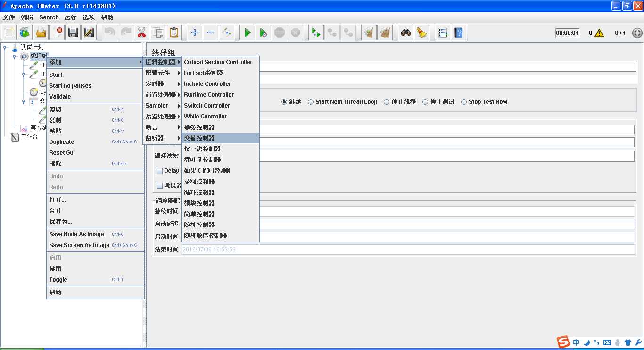Click the Reset search brush icon
This screenshot has width=644, height=350.
421,33
